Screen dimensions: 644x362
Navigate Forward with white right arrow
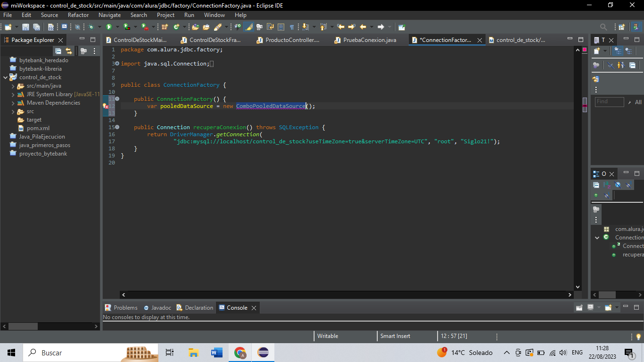tap(381, 27)
